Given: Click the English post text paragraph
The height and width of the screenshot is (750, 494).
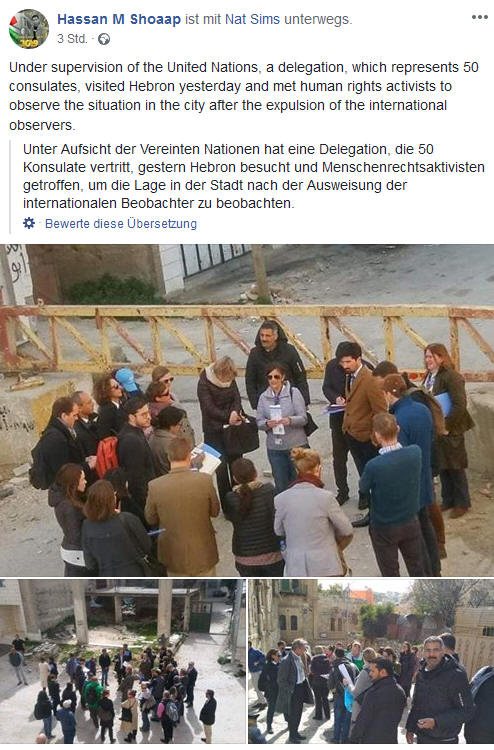Looking at the screenshot, I should click(x=244, y=96).
